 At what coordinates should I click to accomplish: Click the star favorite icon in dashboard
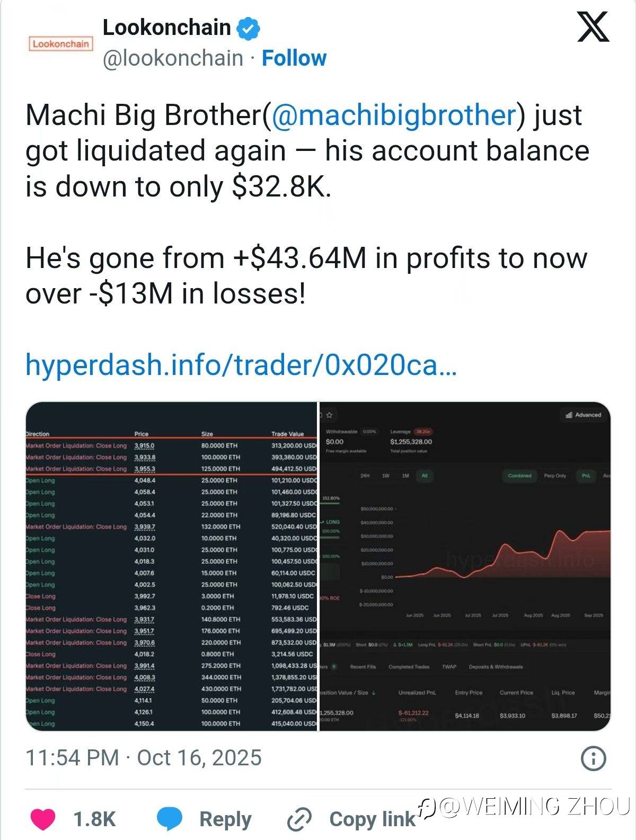click(329, 415)
